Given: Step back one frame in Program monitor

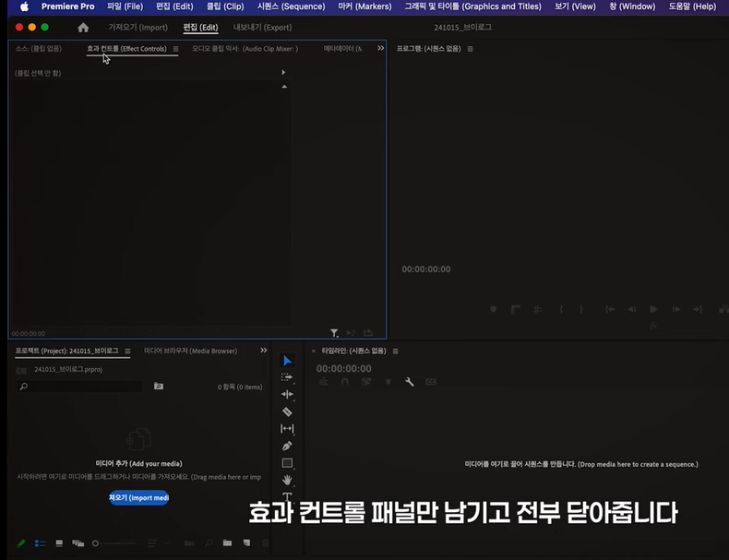Looking at the screenshot, I should point(631,309).
